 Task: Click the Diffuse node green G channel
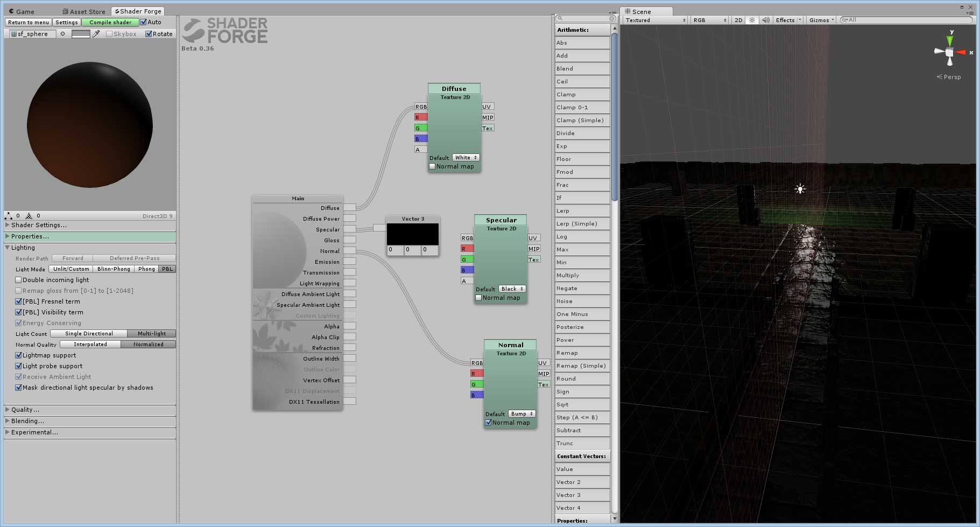[x=421, y=128]
